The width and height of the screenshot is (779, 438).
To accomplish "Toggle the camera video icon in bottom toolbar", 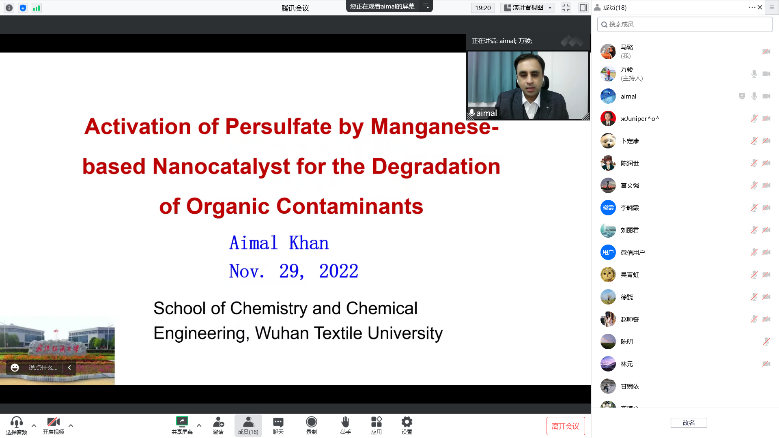I will click(53, 422).
